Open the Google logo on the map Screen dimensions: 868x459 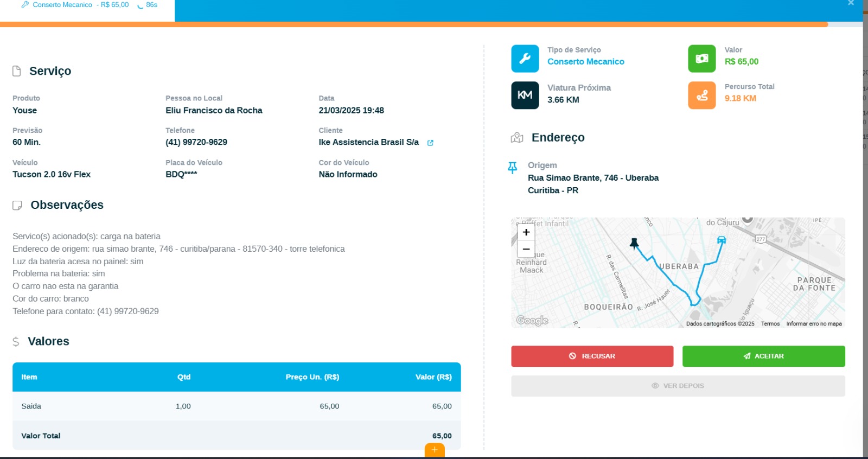(x=532, y=321)
